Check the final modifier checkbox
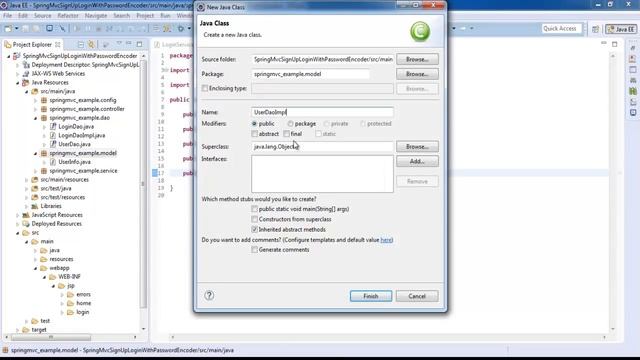640x360 pixels. (x=287, y=134)
